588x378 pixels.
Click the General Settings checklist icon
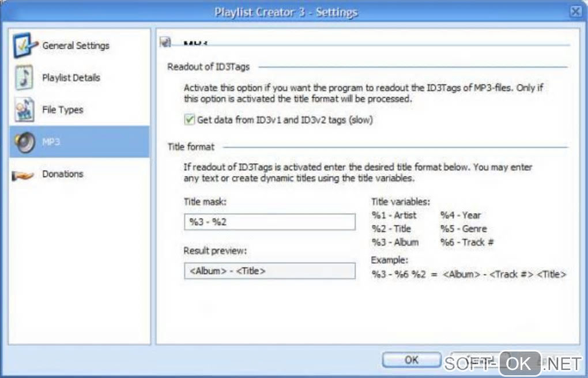tap(25, 46)
